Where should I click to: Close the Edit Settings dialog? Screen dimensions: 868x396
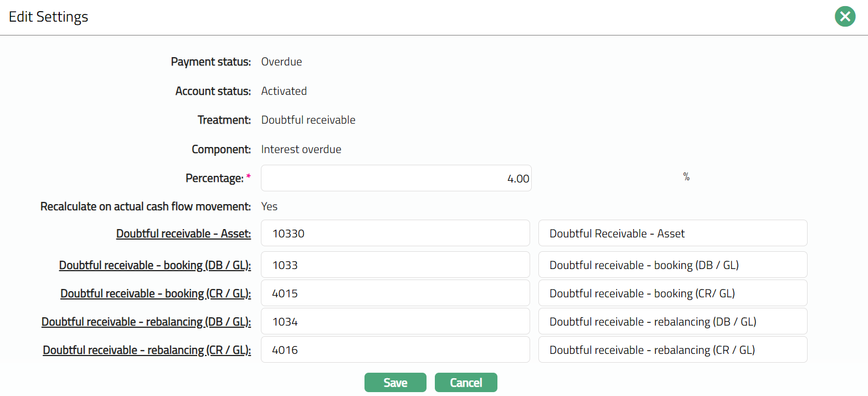pos(845,17)
